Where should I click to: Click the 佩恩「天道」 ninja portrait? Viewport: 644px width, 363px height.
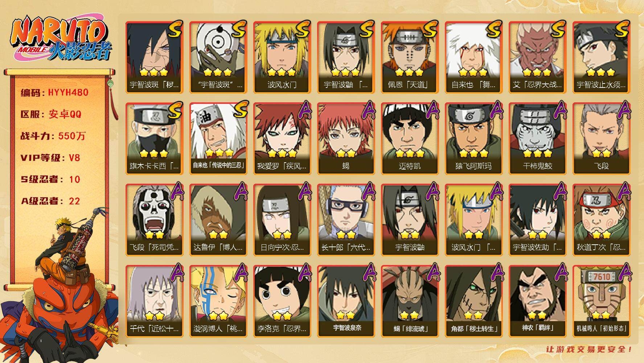pos(410,57)
